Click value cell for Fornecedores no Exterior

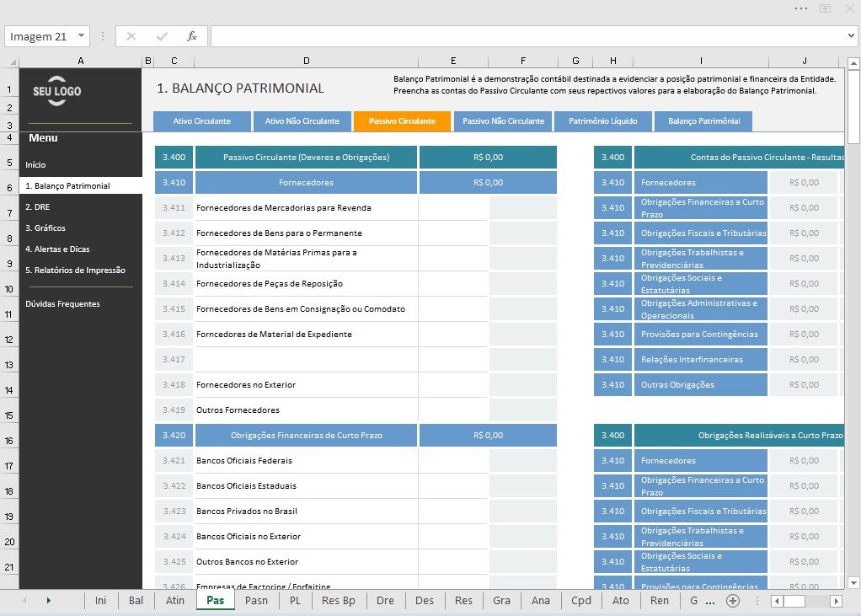point(453,385)
